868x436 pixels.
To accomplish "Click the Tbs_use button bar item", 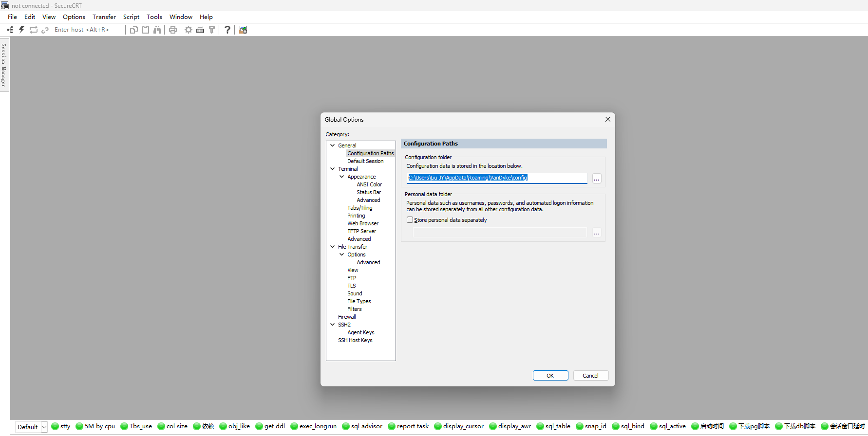I will click(x=136, y=426).
